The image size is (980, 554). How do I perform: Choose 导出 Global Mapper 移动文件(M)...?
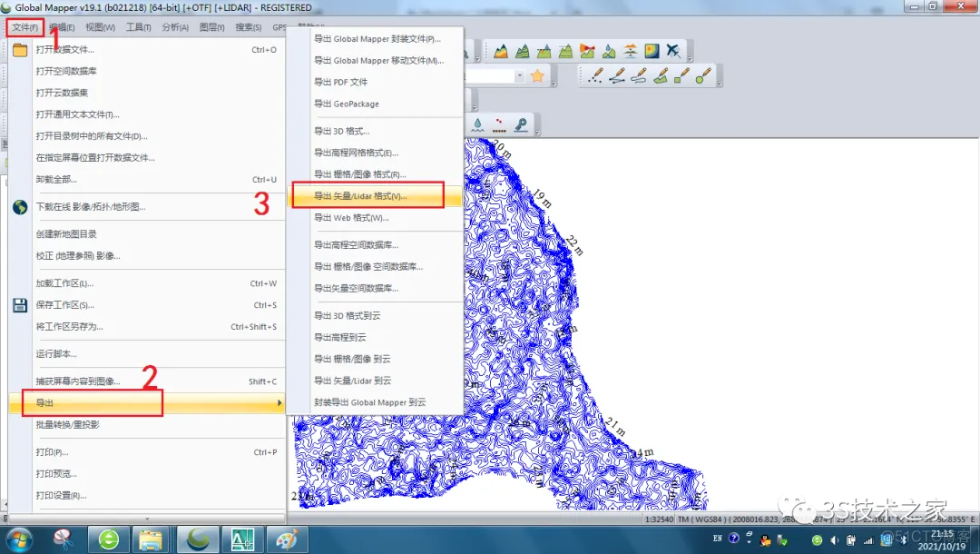[377, 61]
